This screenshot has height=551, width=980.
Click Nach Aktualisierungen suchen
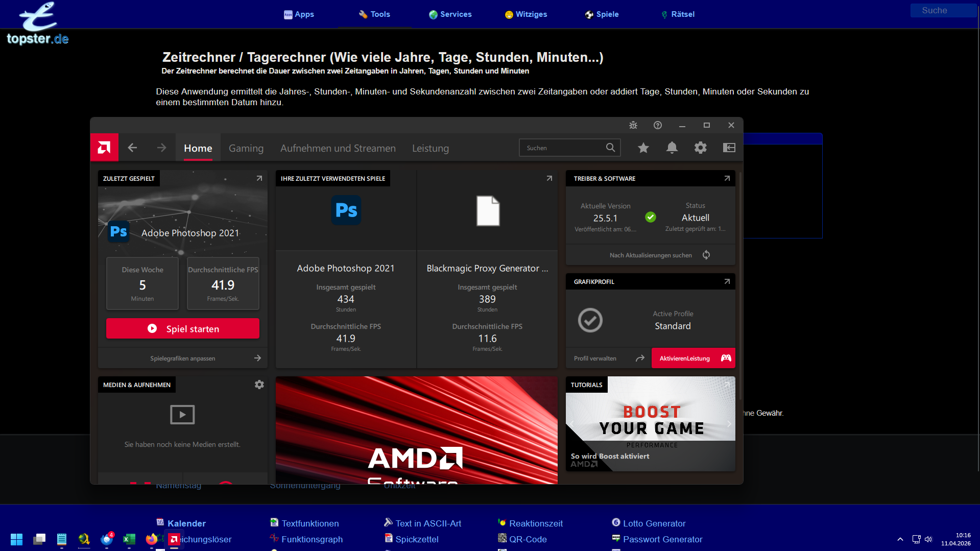pyautogui.click(x=651, y=255)
